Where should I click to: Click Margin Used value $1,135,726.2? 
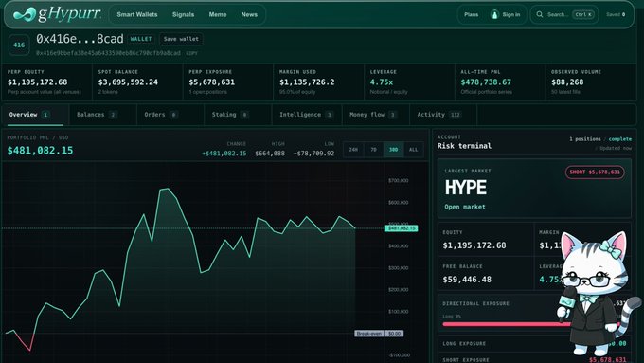click(x=307, y=82)
